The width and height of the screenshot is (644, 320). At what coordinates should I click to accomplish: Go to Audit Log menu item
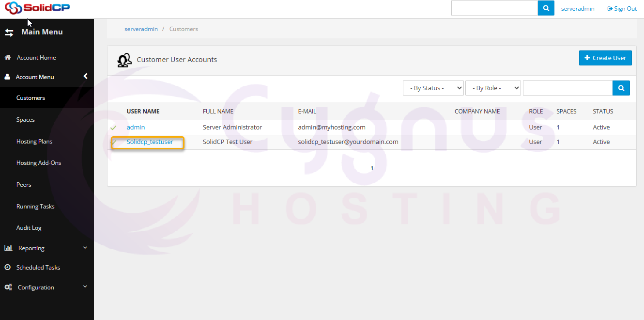(x=29, y=228)
